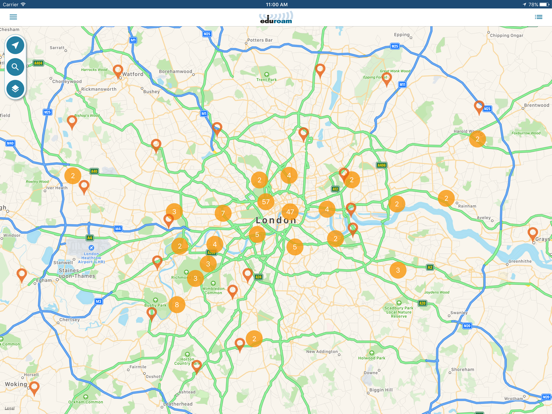Select the cluster marker showing 8

click(x=177, y=305)
